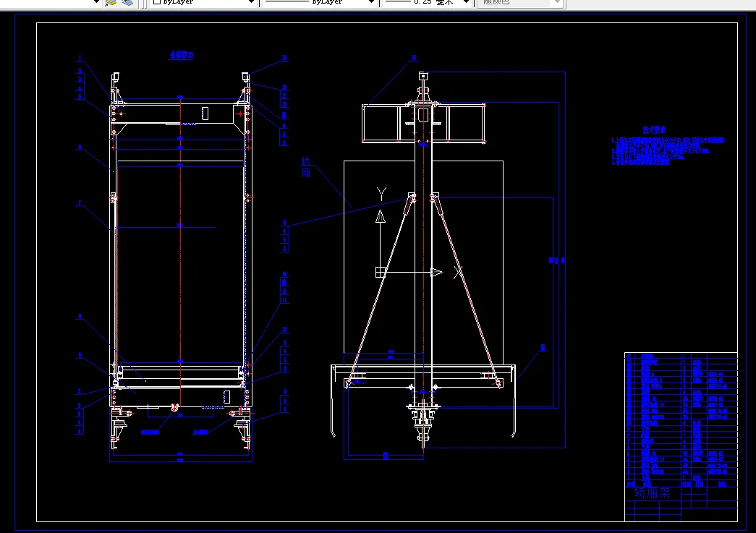Click the UCS icon origin square
The width and height of the screenshot is (756, 533).
[x=381, y=272]
